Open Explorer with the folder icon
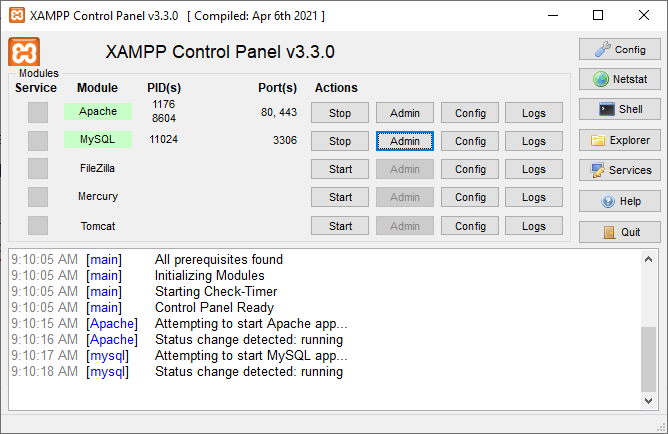The width and height of the screenshot is (668, 434). pos(619,140)
